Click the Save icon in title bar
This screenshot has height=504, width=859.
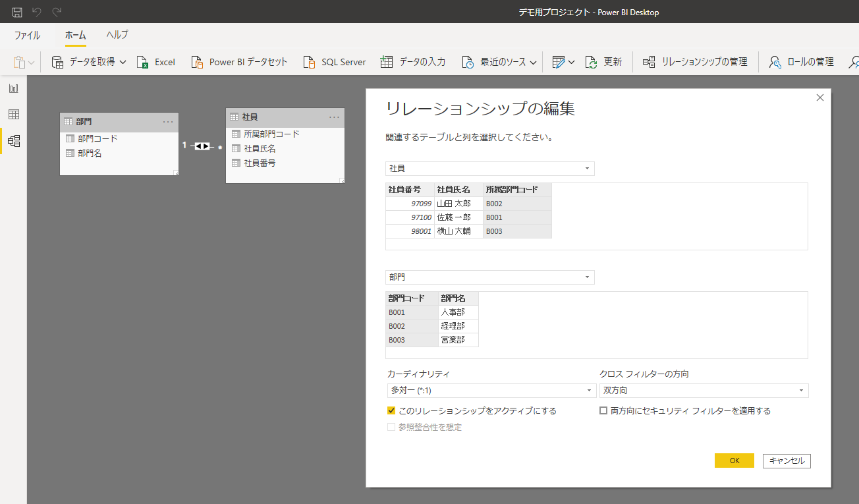tap(17, 12)
